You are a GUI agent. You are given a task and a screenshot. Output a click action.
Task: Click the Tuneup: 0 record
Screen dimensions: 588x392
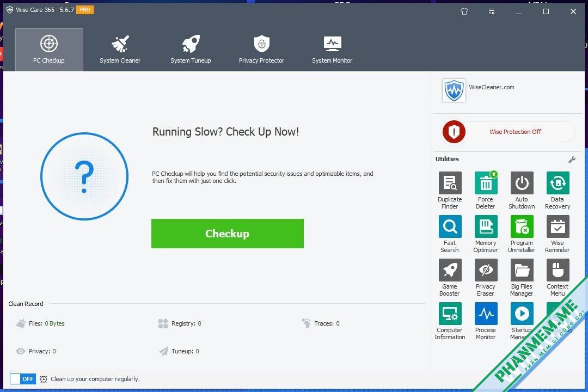tap(179, 351)
